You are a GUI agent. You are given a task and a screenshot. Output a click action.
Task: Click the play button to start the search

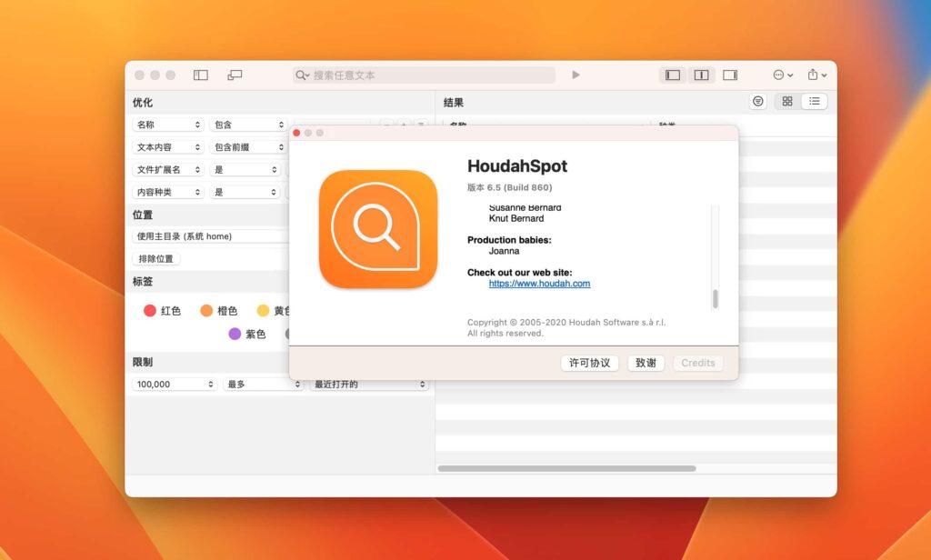click(x=576, y=75)
